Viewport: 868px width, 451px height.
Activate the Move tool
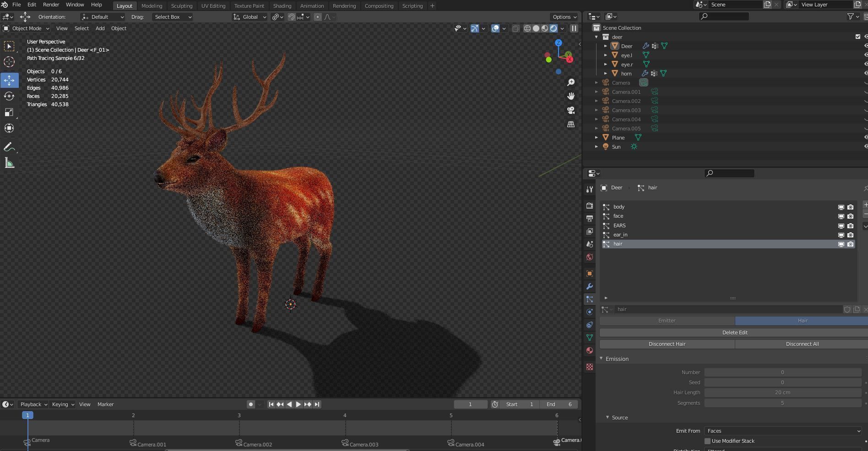pos(9,80)
